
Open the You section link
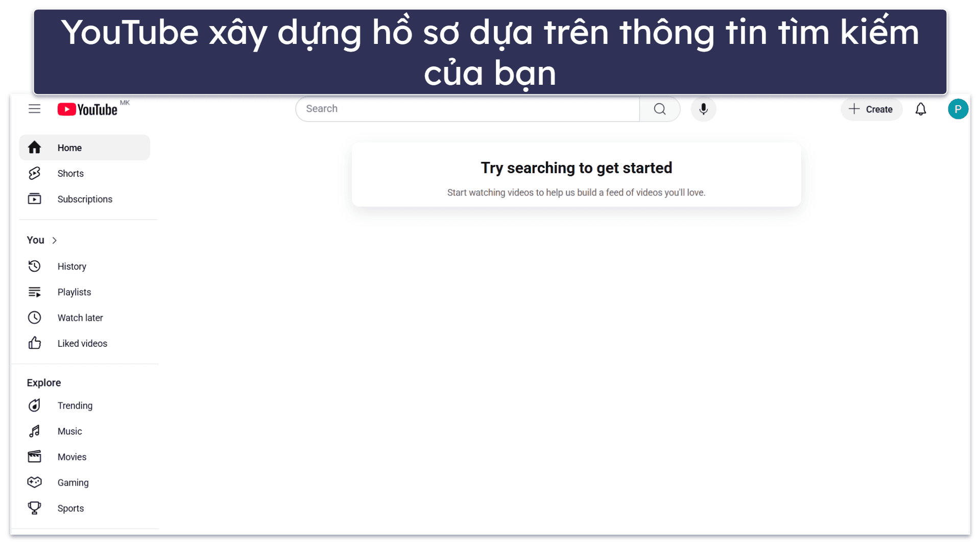35,240
